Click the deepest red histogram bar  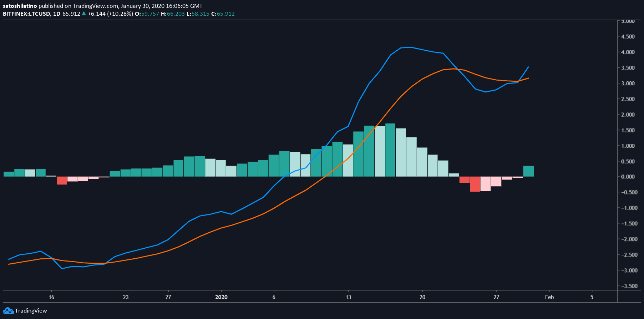click(475, 184)
